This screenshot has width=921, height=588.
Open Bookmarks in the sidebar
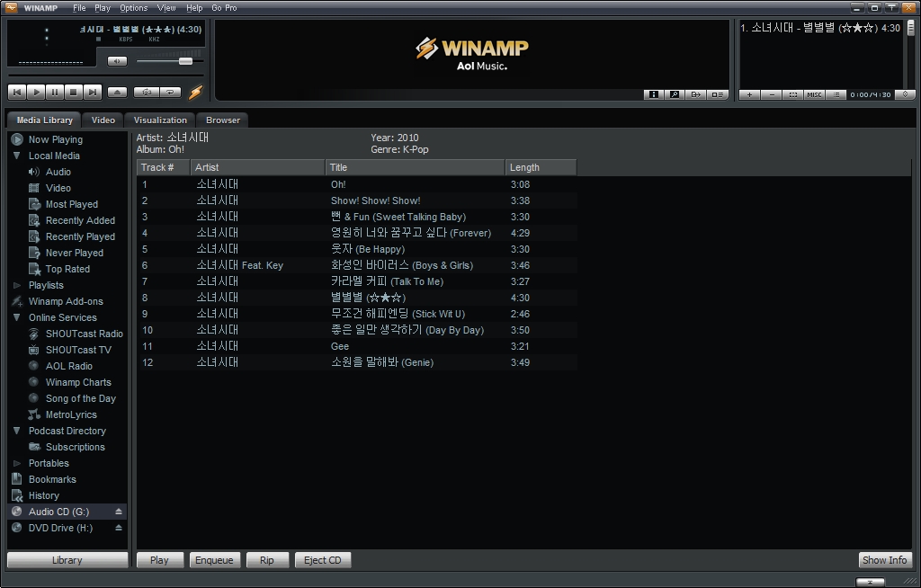click(x=52, y=478)
